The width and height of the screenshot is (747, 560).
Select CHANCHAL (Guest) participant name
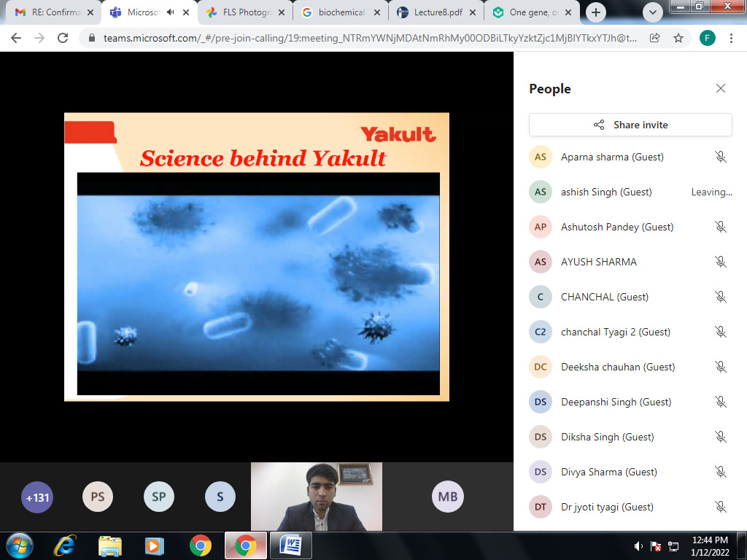pyautogui.click(x=605, y=297)
